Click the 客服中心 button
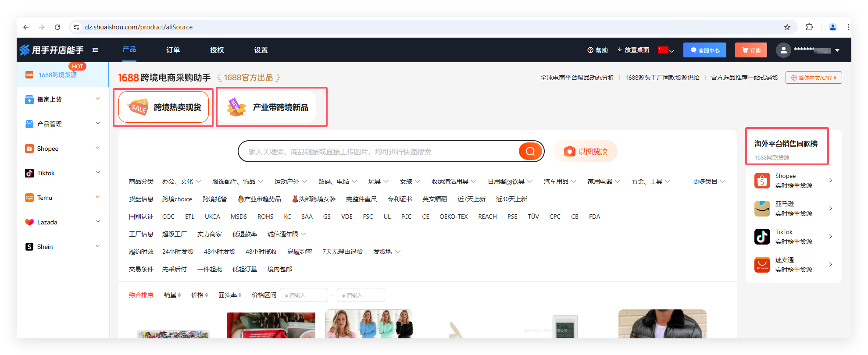 [x=705, y=50]
